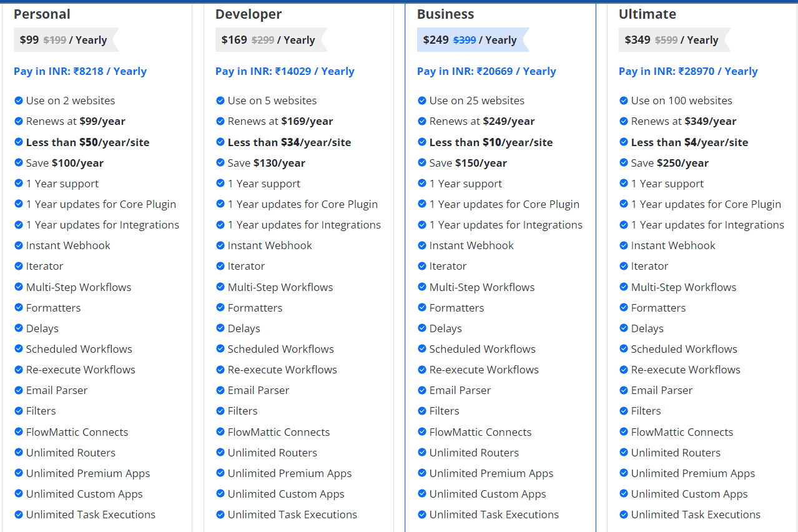Click check icon beside Business "Use on 25 websites"
This screenshot has width=798, height=532.
tap(422, 101)
